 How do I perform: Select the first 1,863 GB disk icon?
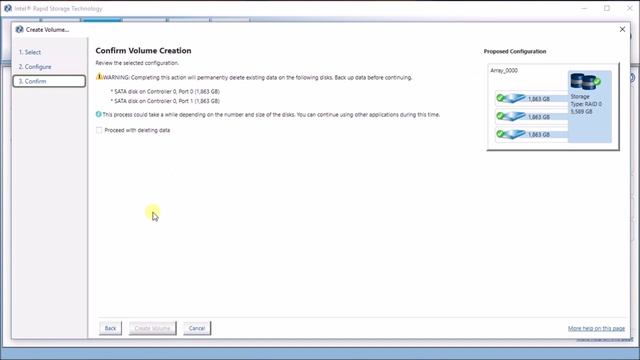tap(511, 98)
